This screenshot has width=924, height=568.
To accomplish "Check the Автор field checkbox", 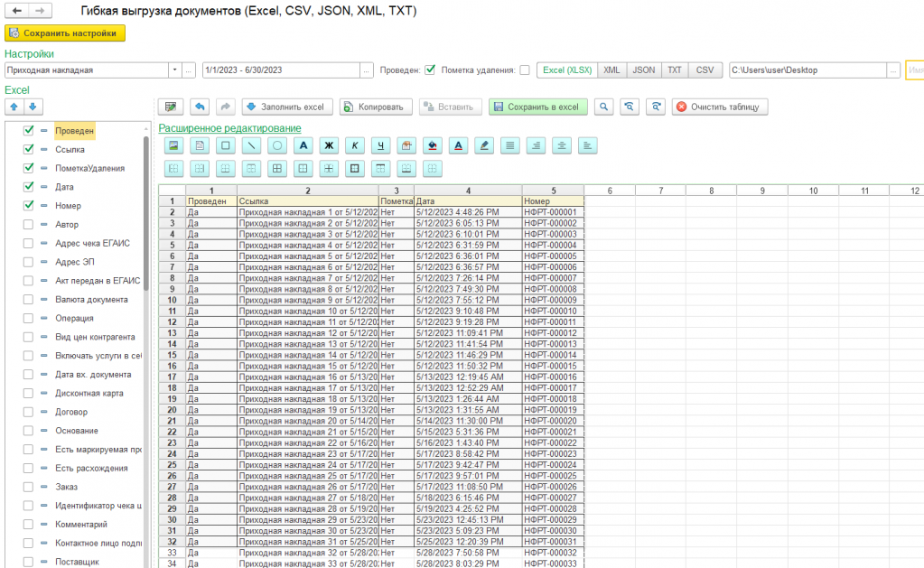I will (x=29, y=224).
